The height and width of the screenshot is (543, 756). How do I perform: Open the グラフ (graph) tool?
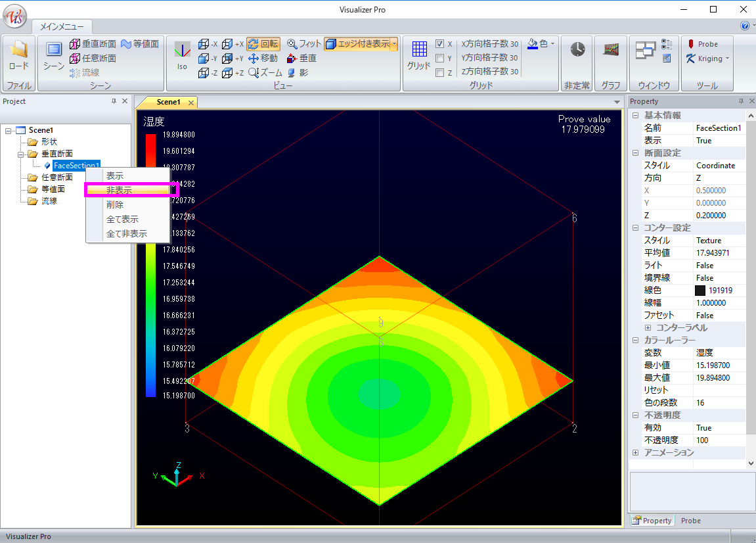point(611,50)
